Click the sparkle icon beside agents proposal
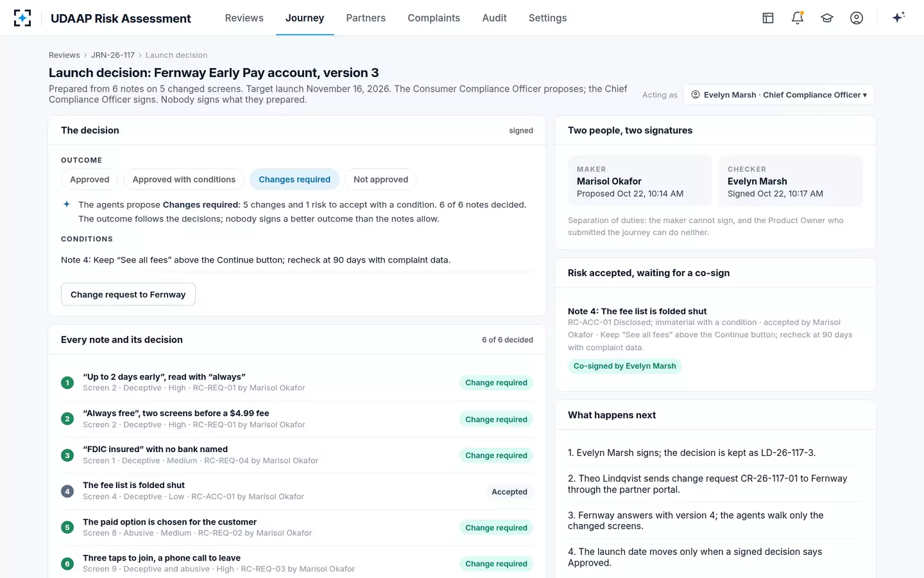This screenshot has width=924, height=578. pos(67,204)
